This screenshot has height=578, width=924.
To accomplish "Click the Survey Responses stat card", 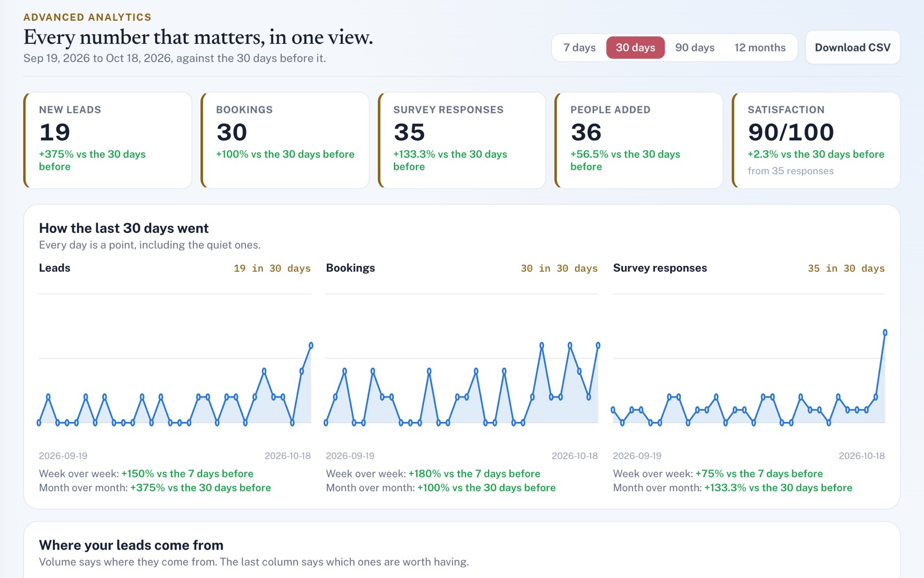I will pos(462,140).
